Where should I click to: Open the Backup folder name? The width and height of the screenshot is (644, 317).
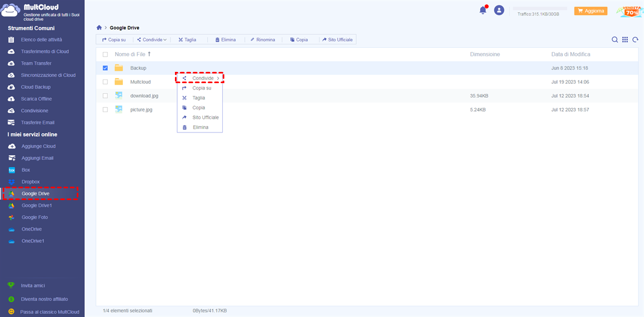click(x=138, y=68)
